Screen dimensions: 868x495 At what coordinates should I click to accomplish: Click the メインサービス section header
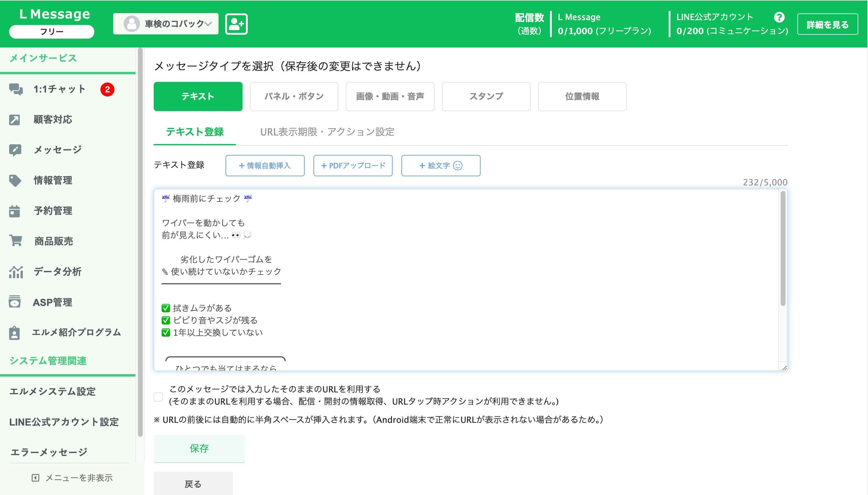43,58
